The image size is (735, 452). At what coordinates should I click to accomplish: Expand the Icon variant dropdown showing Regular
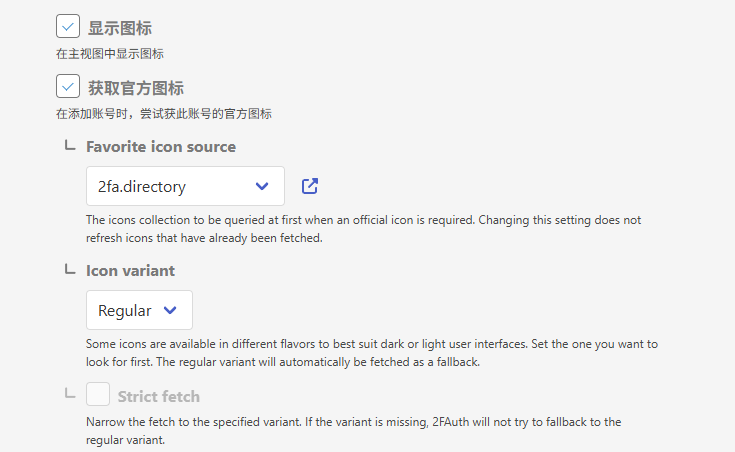coord(139,310)
